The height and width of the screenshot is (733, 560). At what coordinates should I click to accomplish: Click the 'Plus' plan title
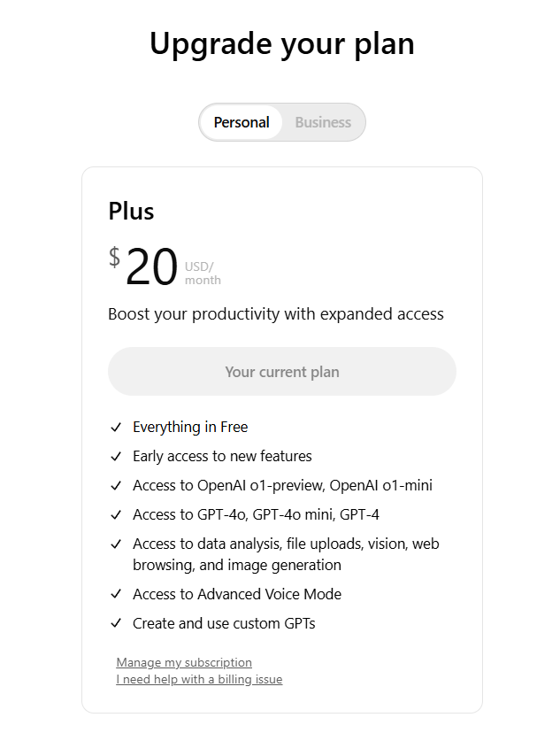click(131, 212)
